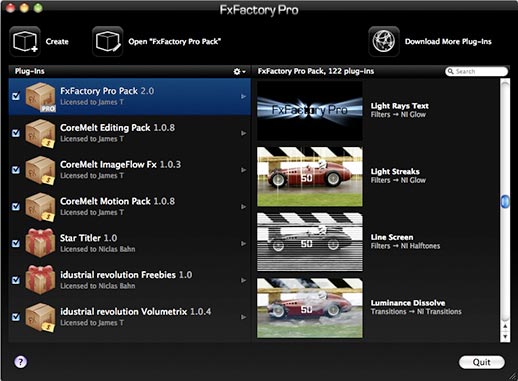This screenshot has width=518, height=381.
Task: Toggle the CoreMelt Motion Pack checkbox
Action: (16, 207)
